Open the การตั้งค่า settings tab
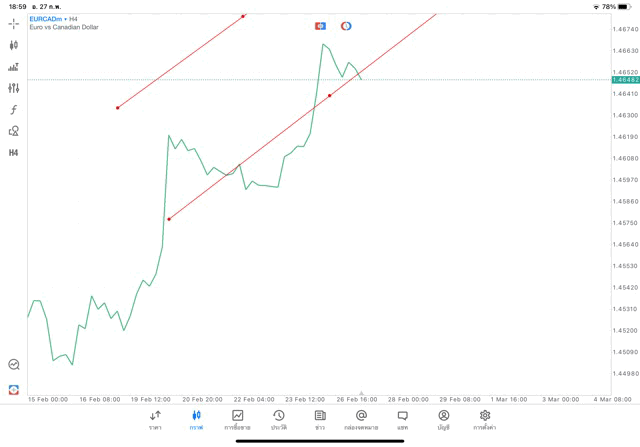 tap(485, 420)
